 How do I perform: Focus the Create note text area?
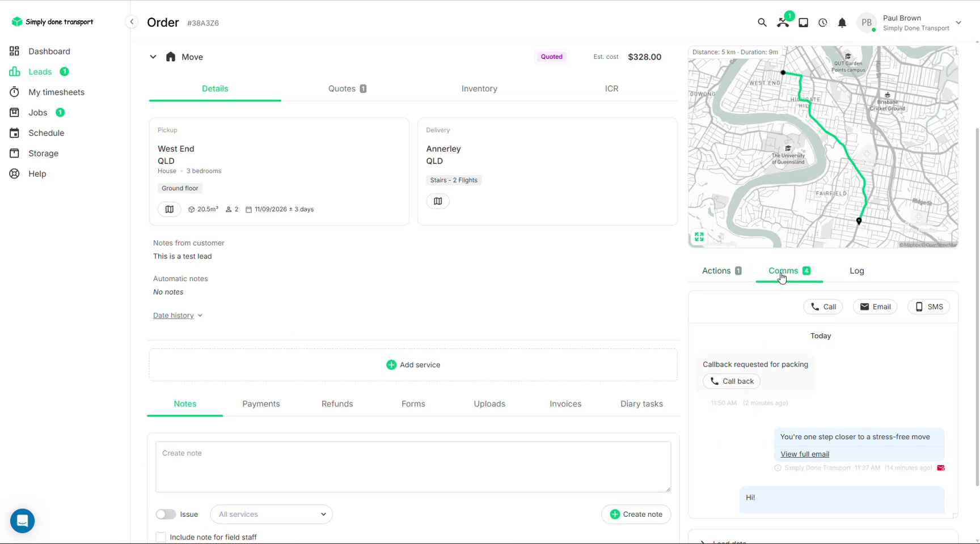coord(413,467)
